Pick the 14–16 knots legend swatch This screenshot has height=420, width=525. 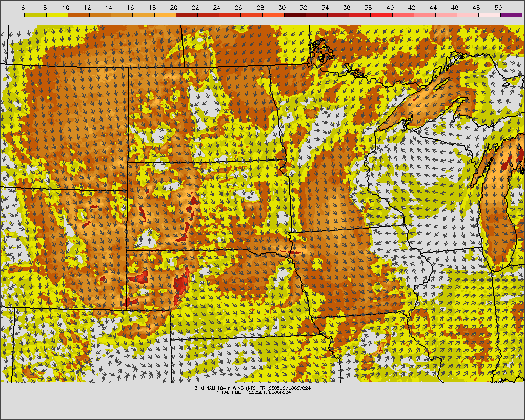(122, 15)
